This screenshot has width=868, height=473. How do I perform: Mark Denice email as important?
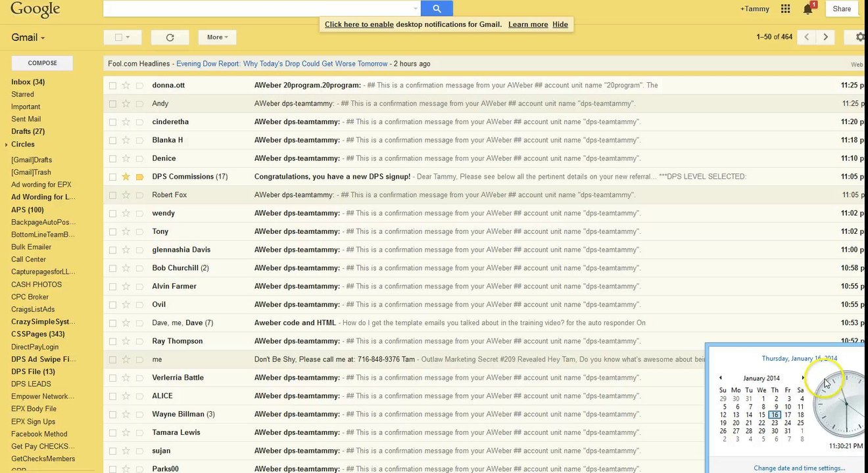pyautogui.click(x=139, y=159)
